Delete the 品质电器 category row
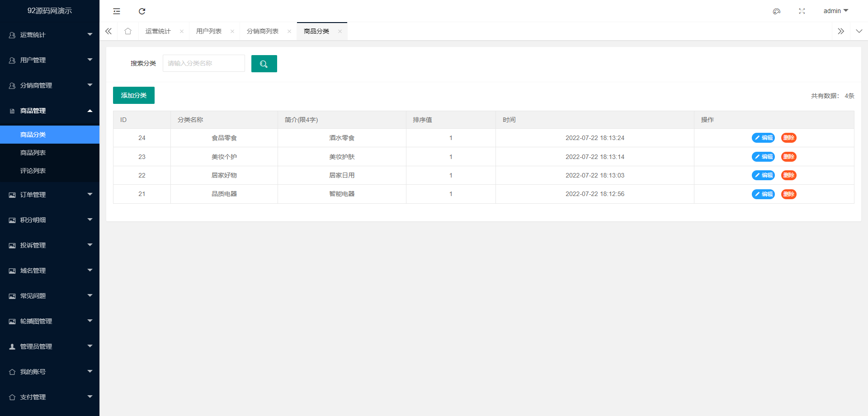Image resolution: width=868 pixels, height=416 pixels. [x=788, y=194]
